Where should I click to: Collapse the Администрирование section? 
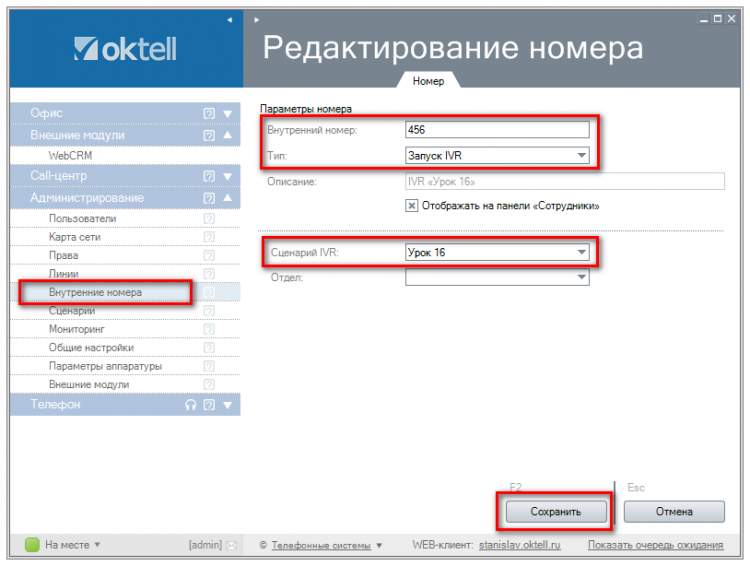click(227, 198)
